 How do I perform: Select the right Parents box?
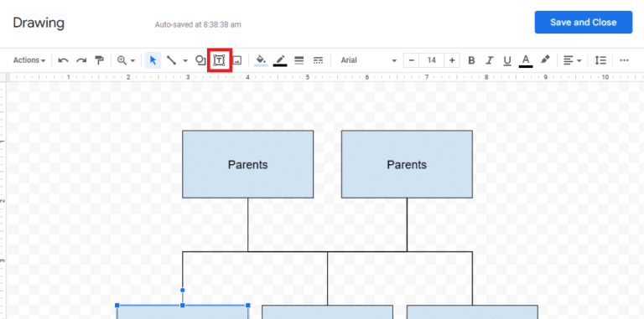click(x=407, y=164)
